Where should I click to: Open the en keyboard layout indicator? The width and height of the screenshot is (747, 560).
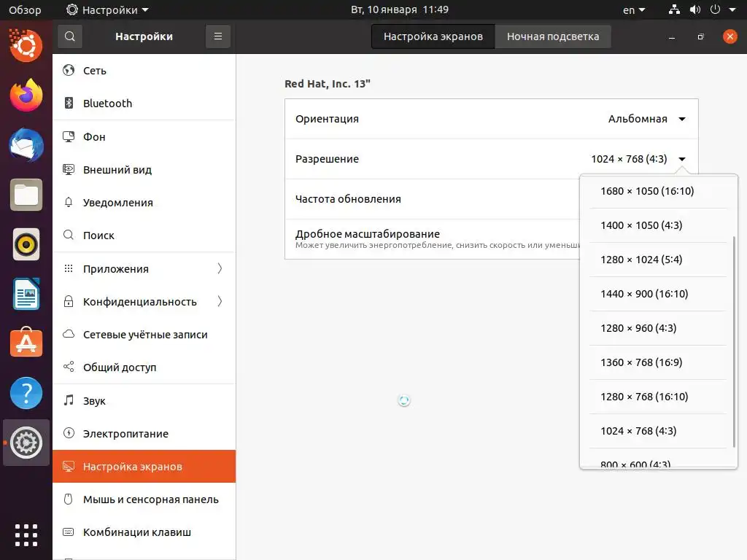(x=634, y=10)
